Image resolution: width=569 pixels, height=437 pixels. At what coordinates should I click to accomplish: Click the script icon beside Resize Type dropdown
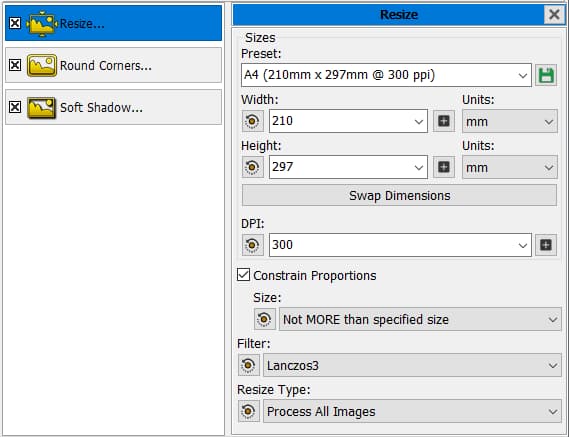pos(249,411)
